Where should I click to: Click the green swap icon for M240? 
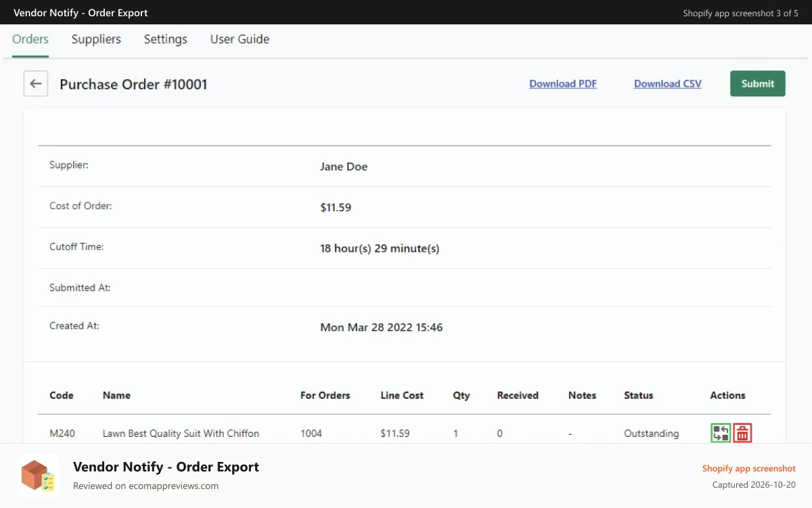[x=721, y=433]
